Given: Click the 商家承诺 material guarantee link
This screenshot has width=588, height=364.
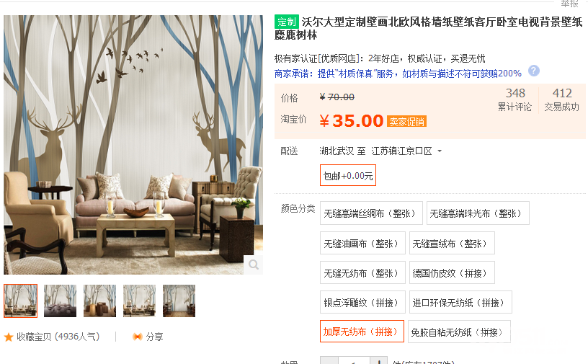Looking at the screenshot, I should click(398, 74).
